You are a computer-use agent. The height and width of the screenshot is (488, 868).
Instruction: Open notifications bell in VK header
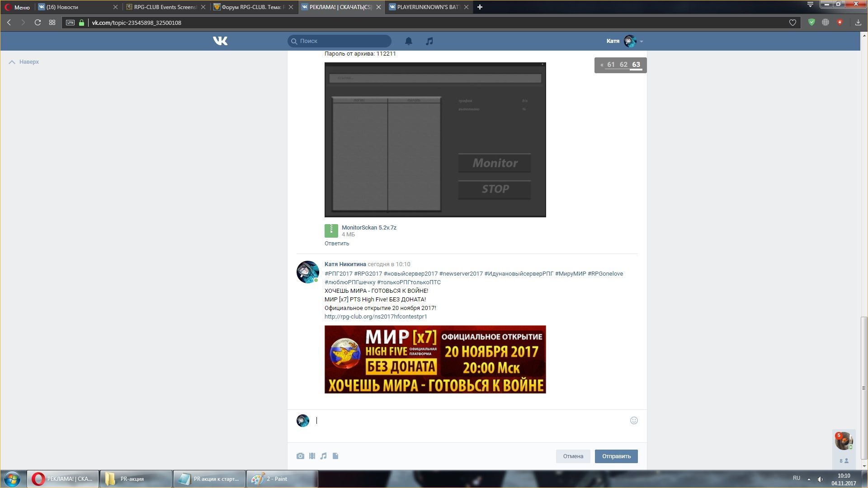[x=408, y=41]
